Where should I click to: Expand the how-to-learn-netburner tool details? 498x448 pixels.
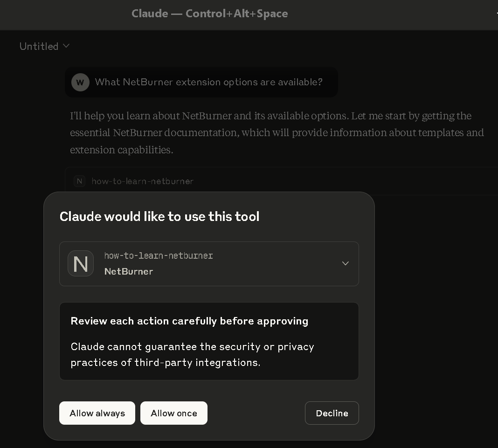[x=345, y=263]
